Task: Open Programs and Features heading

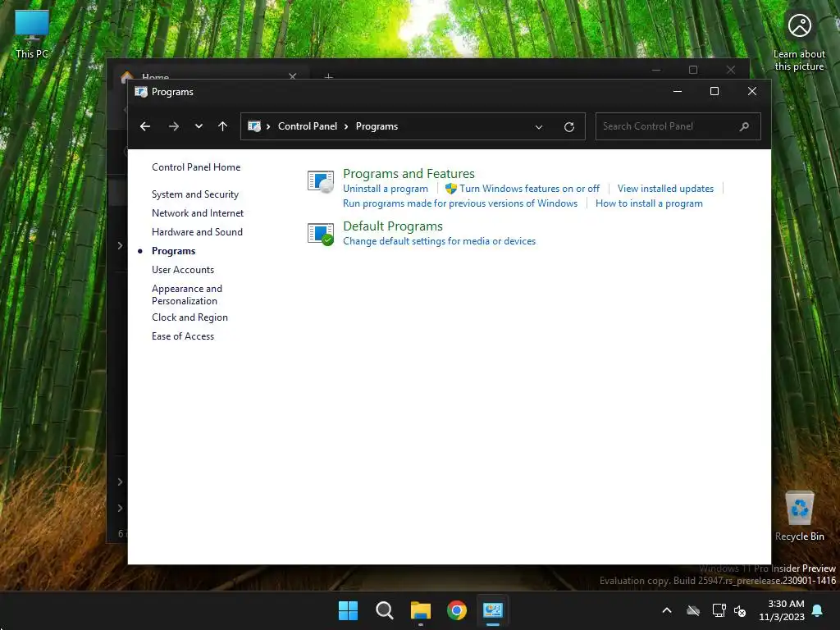Action: (409, 174)
